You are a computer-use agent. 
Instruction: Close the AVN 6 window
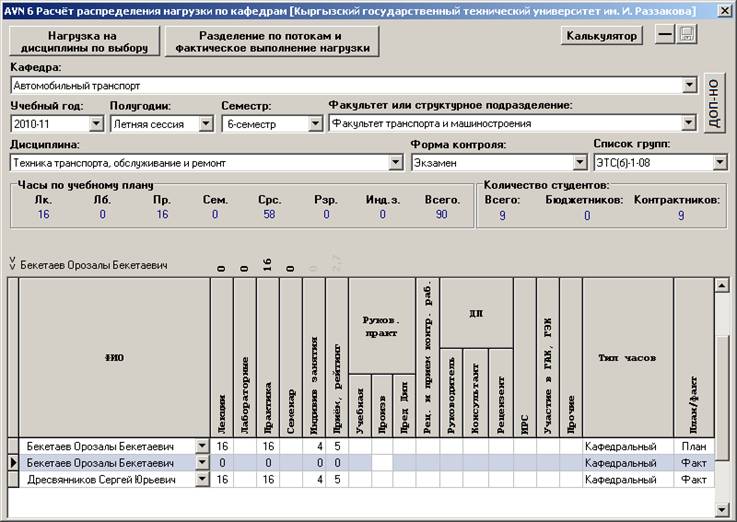tap(725, 10)
